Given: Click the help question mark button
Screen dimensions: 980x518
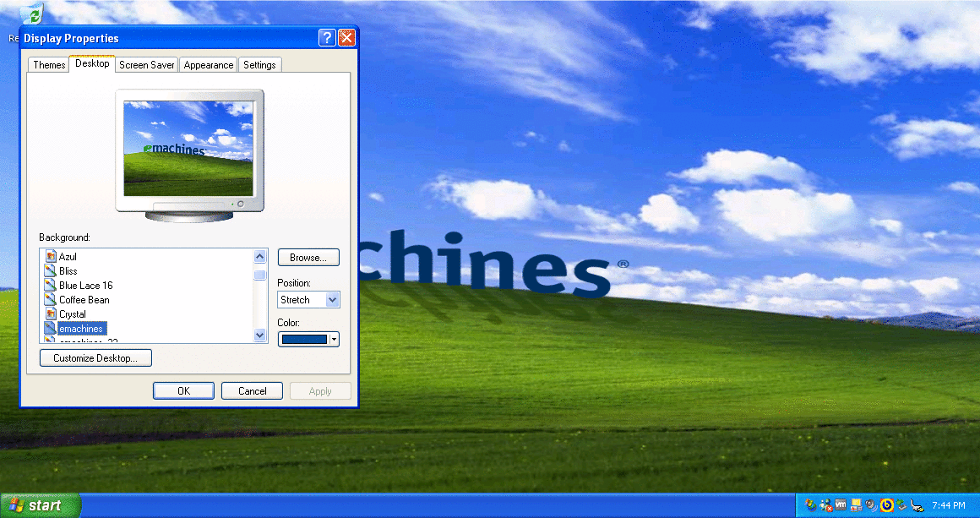Looking at the screenshot, I should (x=327, y=38).
